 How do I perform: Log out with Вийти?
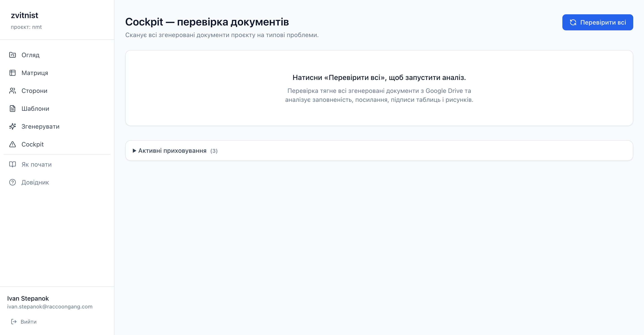24,322
